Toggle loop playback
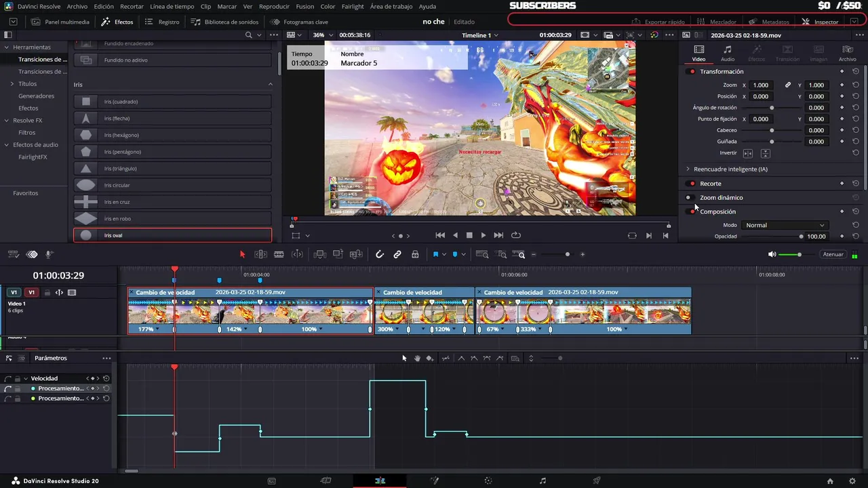This screenshot has width=868, height=488. (516, 235)
